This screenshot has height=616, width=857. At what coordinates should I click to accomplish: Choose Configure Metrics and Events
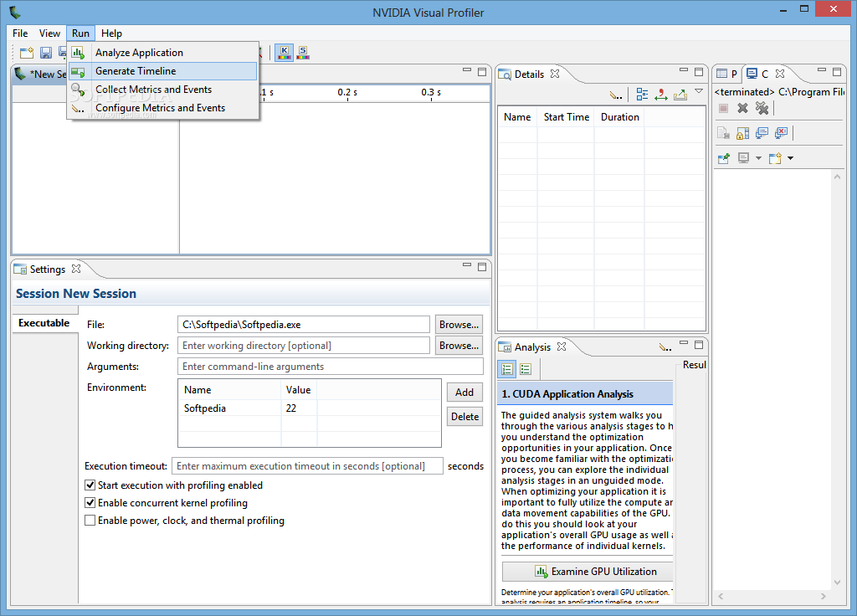163,108
